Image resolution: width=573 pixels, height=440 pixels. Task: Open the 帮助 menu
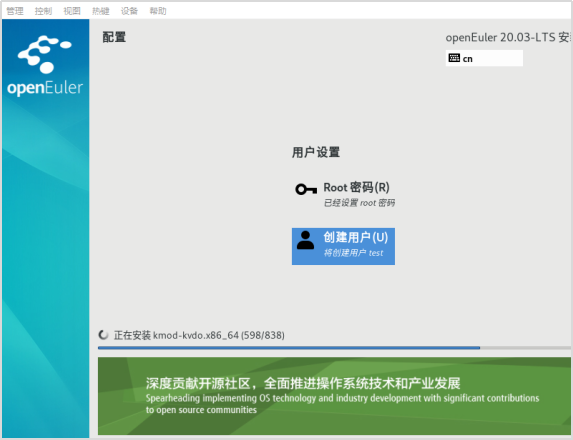158,11
